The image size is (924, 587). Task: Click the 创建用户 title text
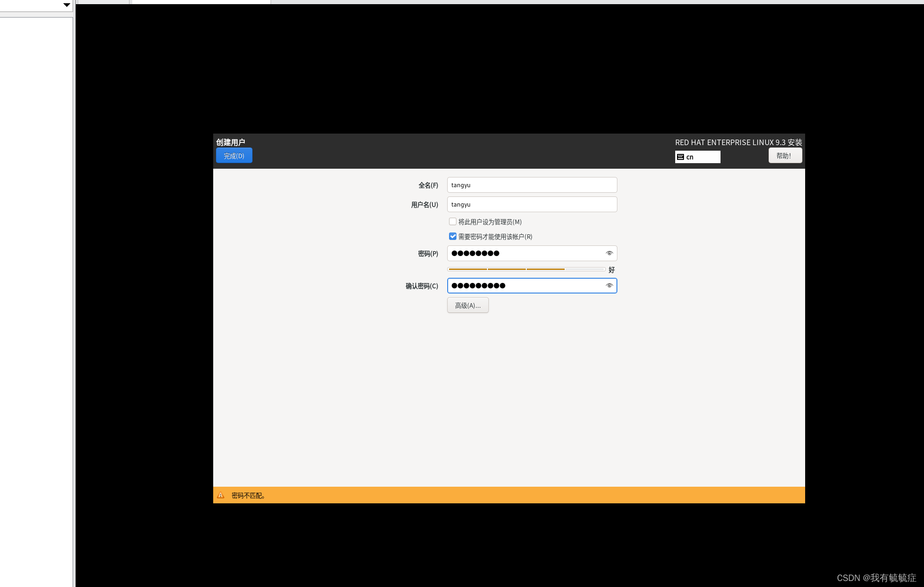[230, 142]
